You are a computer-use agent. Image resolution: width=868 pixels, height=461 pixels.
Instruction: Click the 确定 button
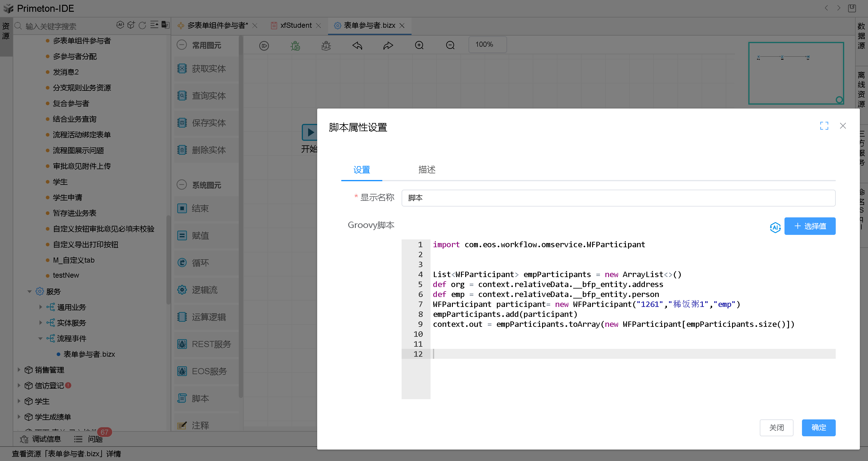click(818, 427)
